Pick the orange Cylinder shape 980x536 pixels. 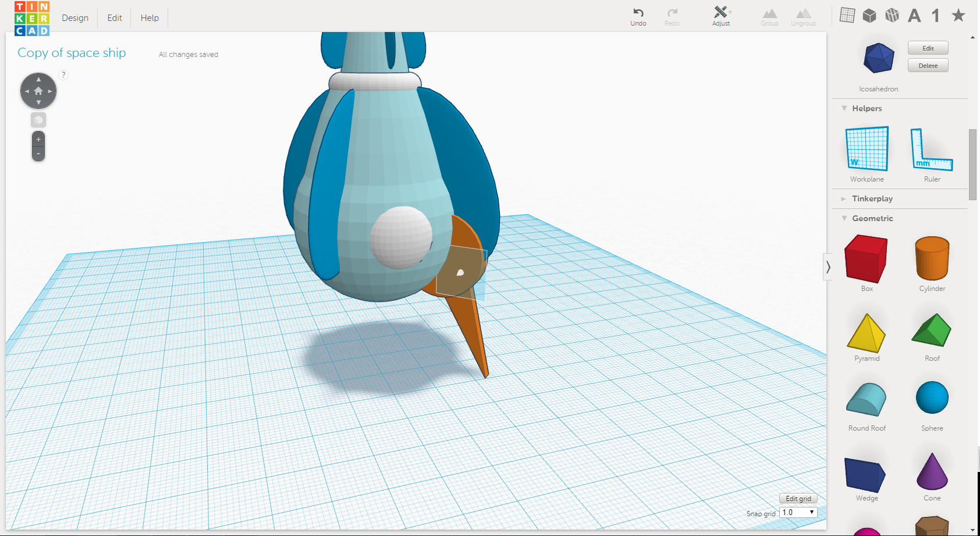(932, 258)
